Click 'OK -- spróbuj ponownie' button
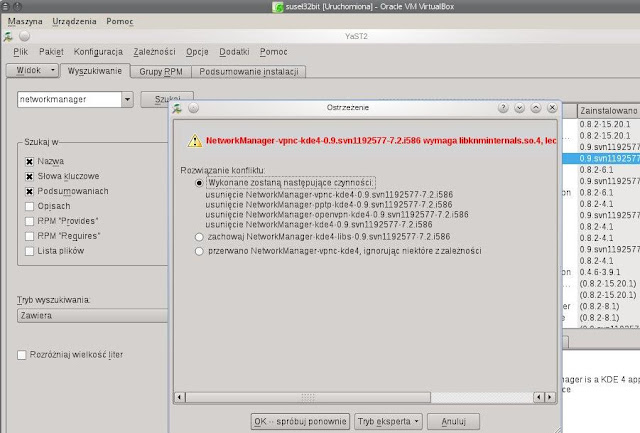Screen dimensions: 640x433 300,422
